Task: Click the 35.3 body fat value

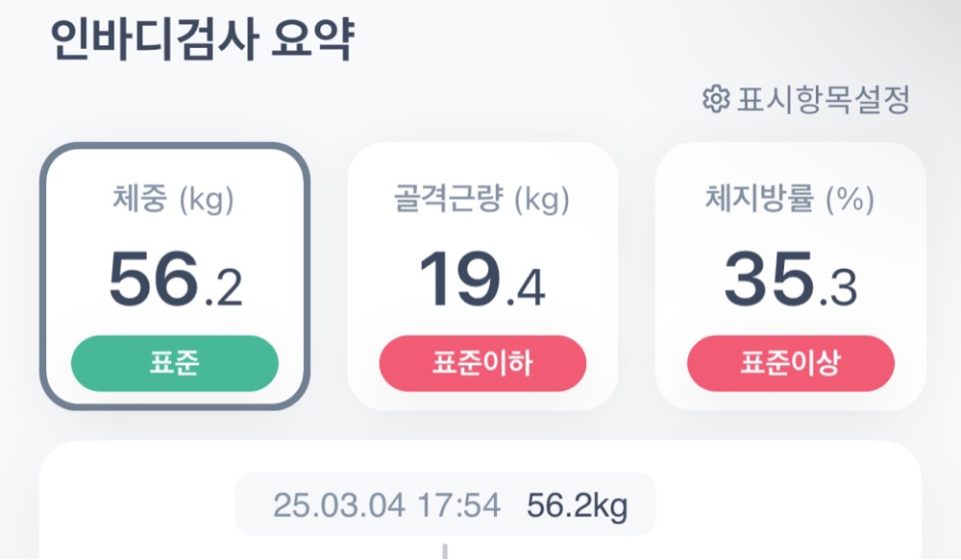Action: pos(790,280)
